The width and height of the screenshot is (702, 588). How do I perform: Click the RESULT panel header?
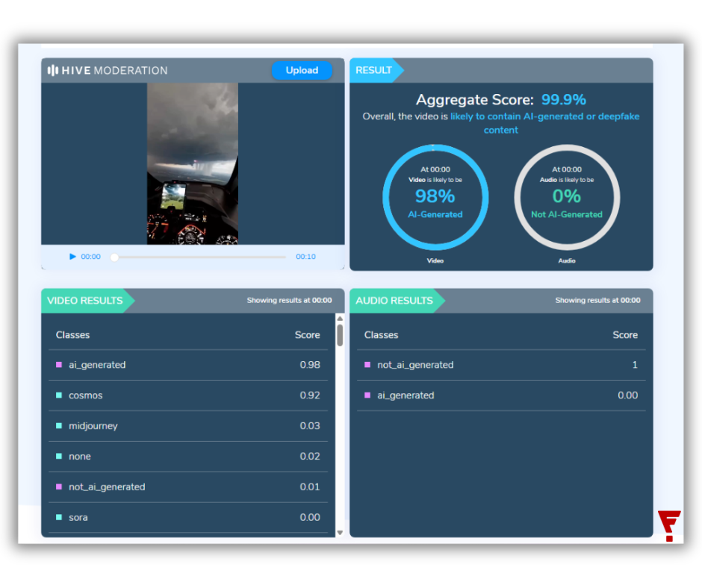(374, 70)
